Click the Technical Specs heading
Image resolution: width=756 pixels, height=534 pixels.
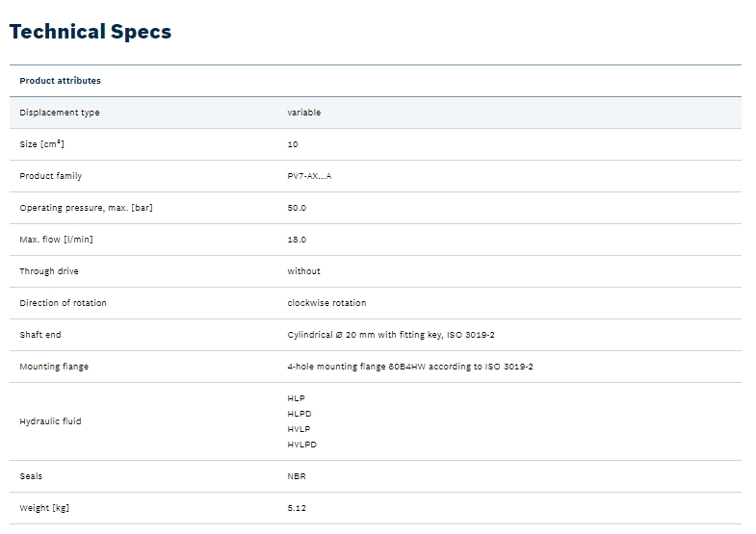(x=91, y=32)
